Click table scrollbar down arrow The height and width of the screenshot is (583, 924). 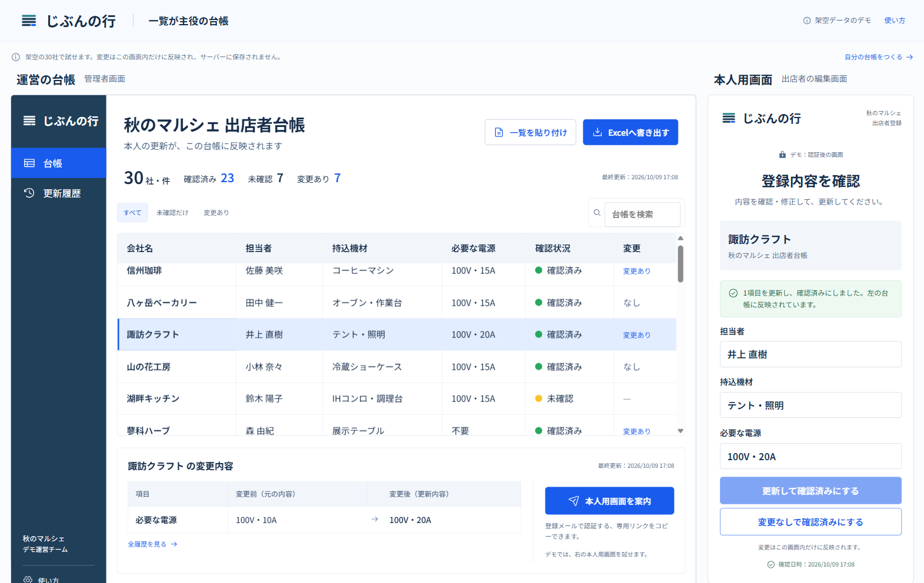[681, 431]
